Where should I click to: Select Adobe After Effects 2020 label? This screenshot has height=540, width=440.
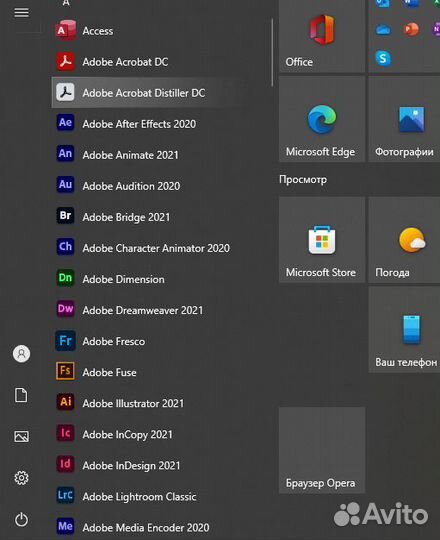pyautogui.click(x=139, y=124)
